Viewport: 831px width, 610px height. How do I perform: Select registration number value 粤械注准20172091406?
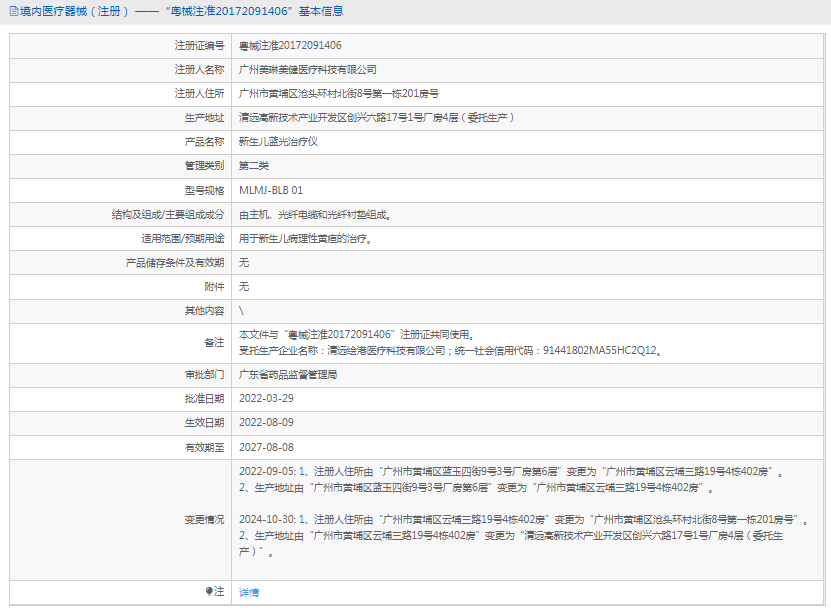click(290, 46)
